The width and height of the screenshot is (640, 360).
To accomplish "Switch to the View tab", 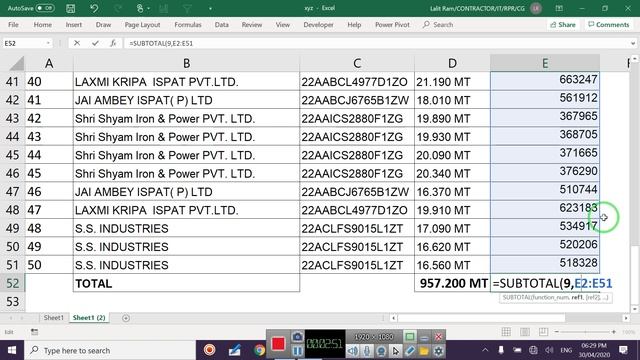I will 282,24.
